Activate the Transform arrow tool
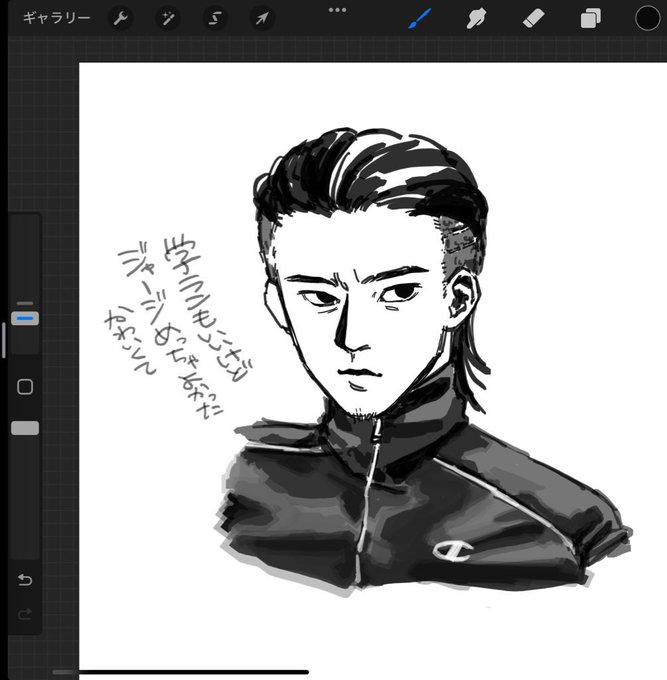The height and width of the screenshot is (680, 667). (262, 19)
